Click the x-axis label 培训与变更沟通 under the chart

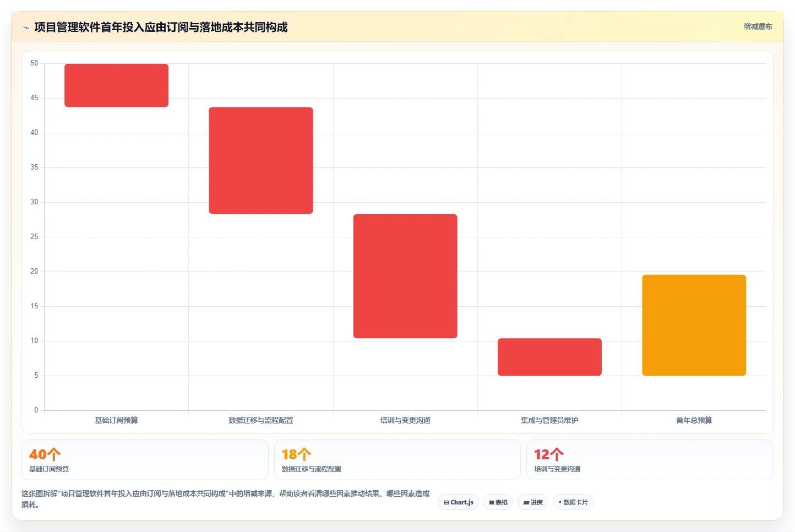pos(405,420)
